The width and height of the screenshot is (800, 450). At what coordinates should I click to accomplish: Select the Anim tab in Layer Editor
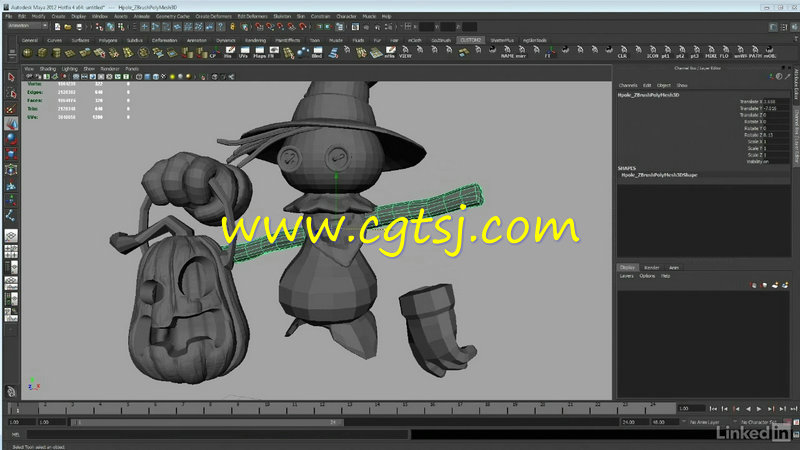point(673,267)
